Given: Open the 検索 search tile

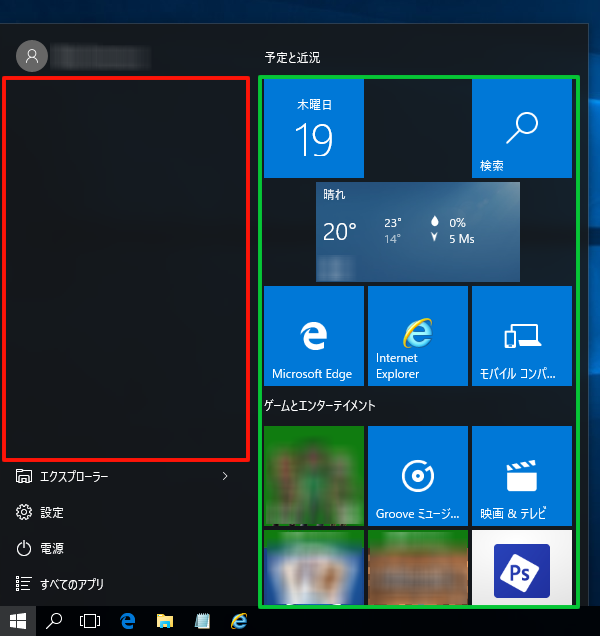Looking at the screenshot, I should (522, 128).
